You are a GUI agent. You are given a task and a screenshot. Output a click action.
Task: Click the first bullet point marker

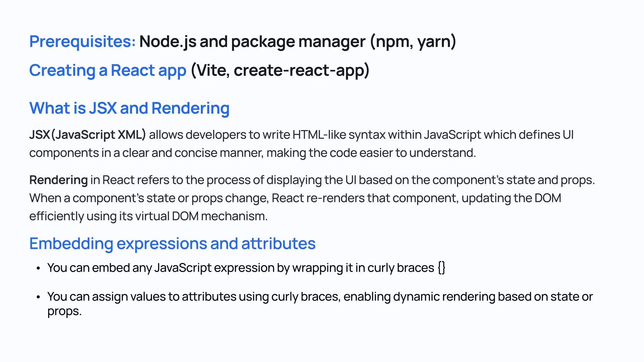[38, 268]
